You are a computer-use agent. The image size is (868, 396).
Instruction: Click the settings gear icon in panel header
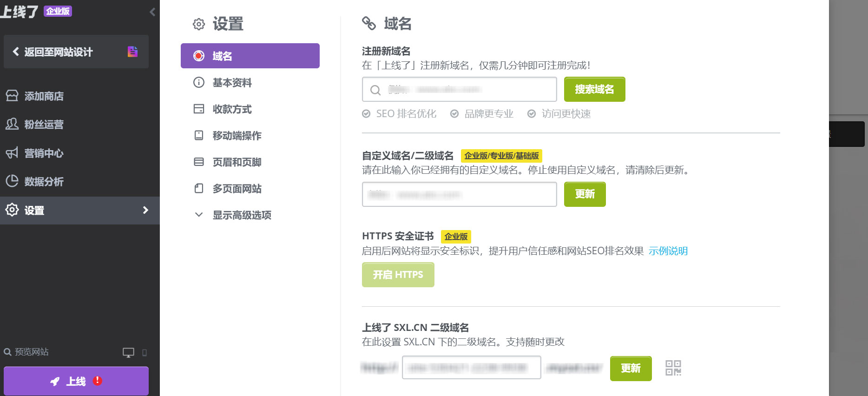199,24
